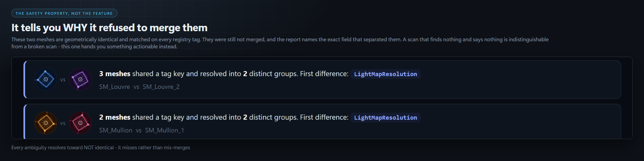Click the purple SM_Louvre_2 mesh icon

[x=80, y=79]
